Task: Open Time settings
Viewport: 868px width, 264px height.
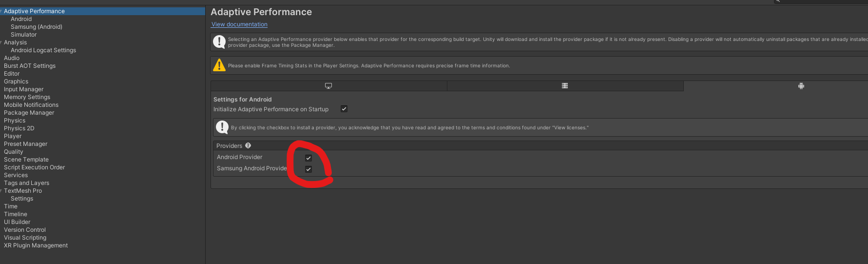Action: 11,206
